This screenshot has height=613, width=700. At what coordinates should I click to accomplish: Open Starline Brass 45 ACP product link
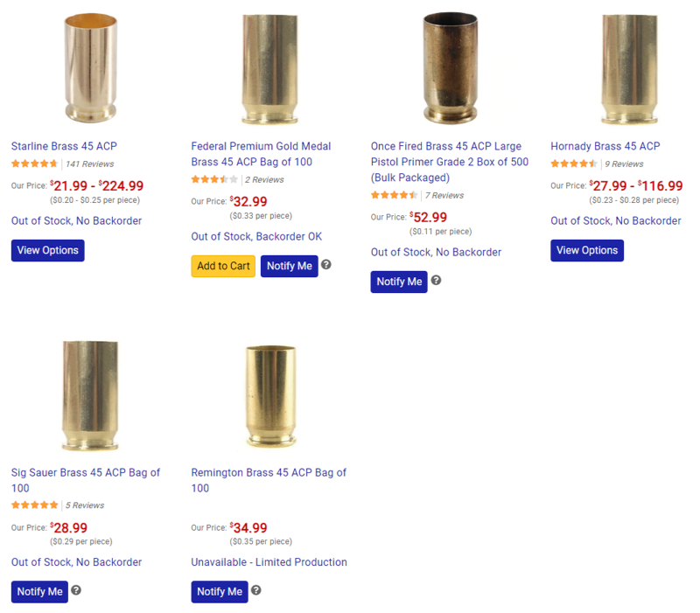64,146
